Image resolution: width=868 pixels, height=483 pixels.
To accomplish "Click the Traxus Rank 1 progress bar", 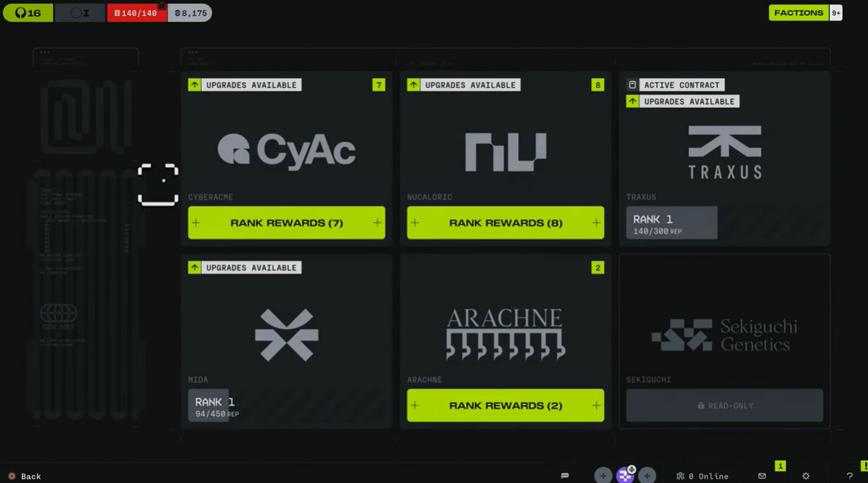I will pyautogui.click(x=724, y=223).
